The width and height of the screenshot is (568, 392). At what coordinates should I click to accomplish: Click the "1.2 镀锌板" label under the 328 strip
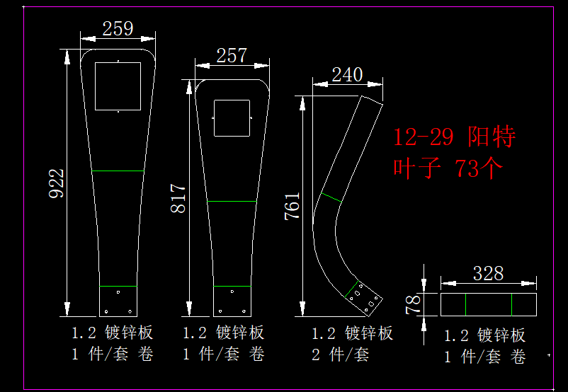pos(484,335)
